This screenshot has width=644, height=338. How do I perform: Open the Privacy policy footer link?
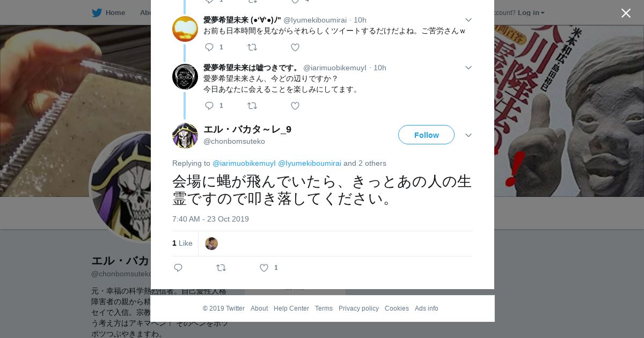tap(358, 308)
